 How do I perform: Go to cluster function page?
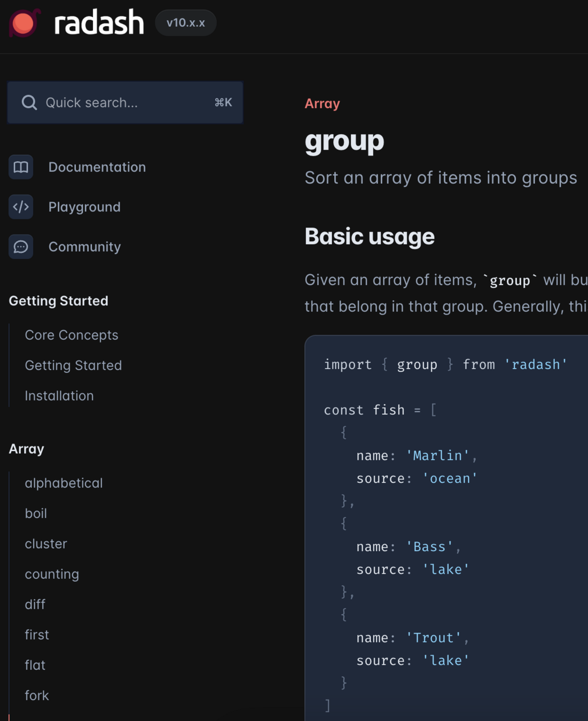[x=46, y=544]
